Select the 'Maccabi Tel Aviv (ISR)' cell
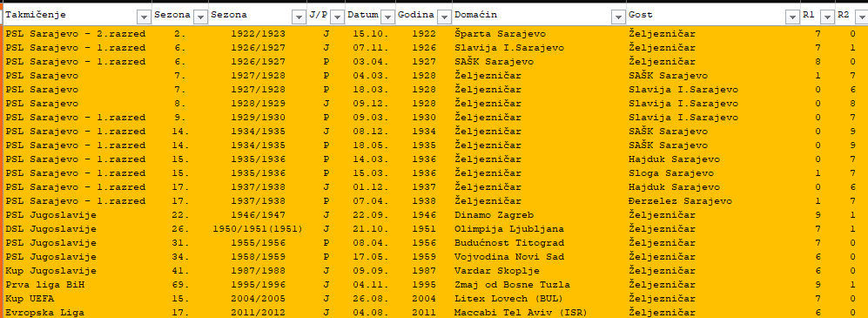 coord(539,313)
